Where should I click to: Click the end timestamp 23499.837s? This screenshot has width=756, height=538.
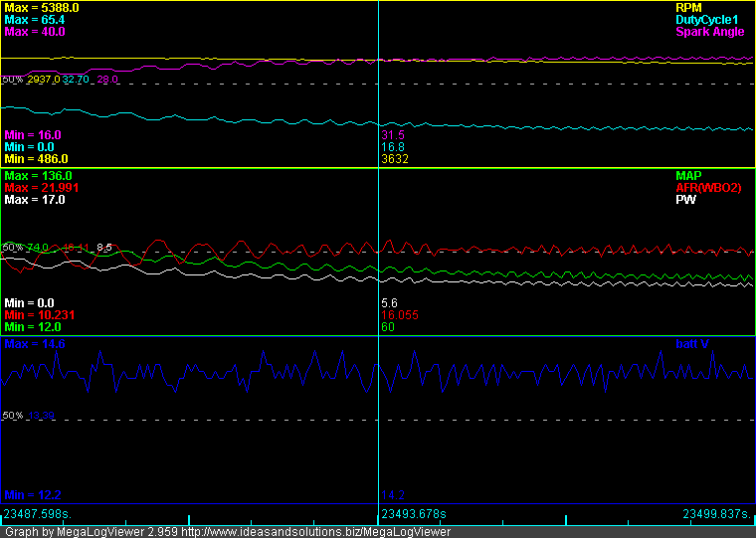(716, 514)
